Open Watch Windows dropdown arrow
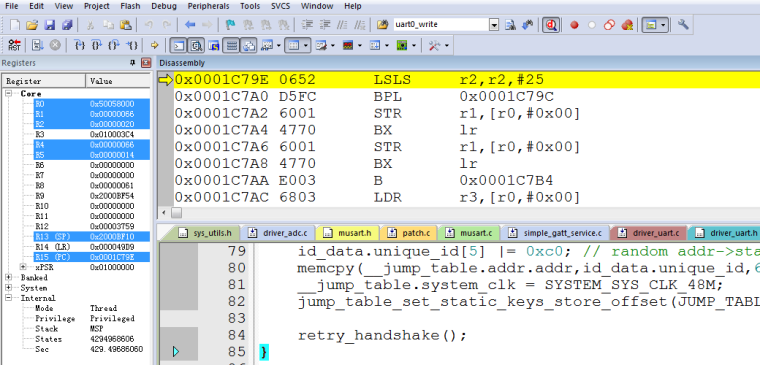 279,46
